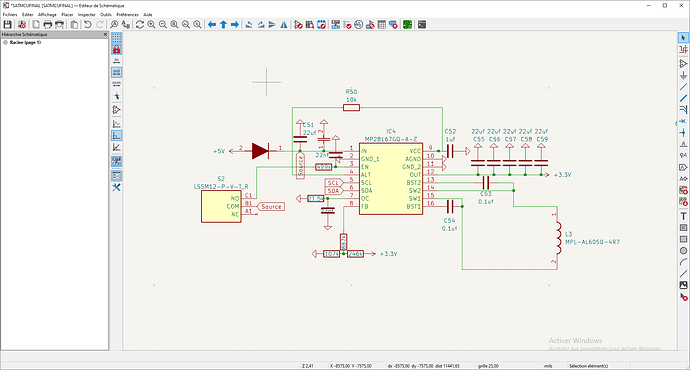Open the Fichiers menu

point(10,15)
